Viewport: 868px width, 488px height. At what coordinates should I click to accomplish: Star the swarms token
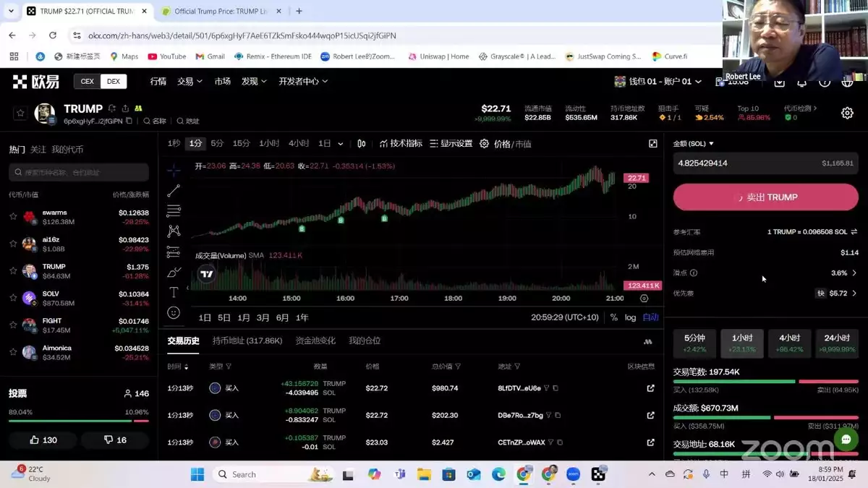13,216
